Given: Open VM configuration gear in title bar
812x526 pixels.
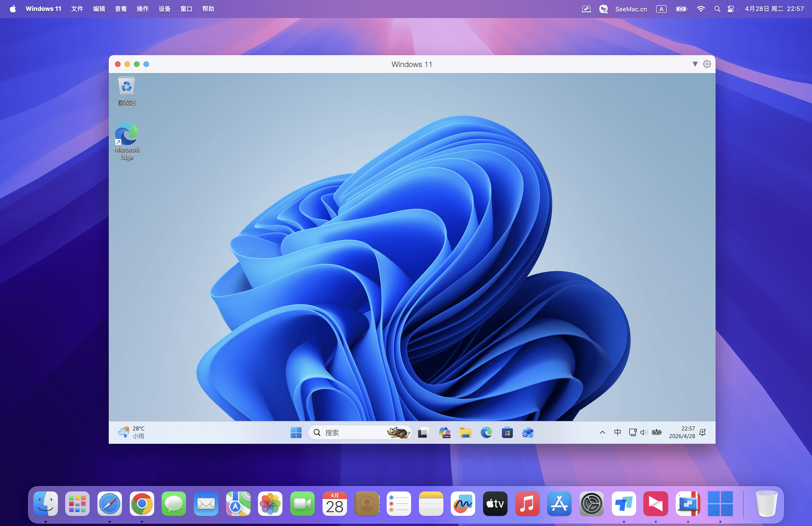Looking at the screenshot, I should coord(707,64).
